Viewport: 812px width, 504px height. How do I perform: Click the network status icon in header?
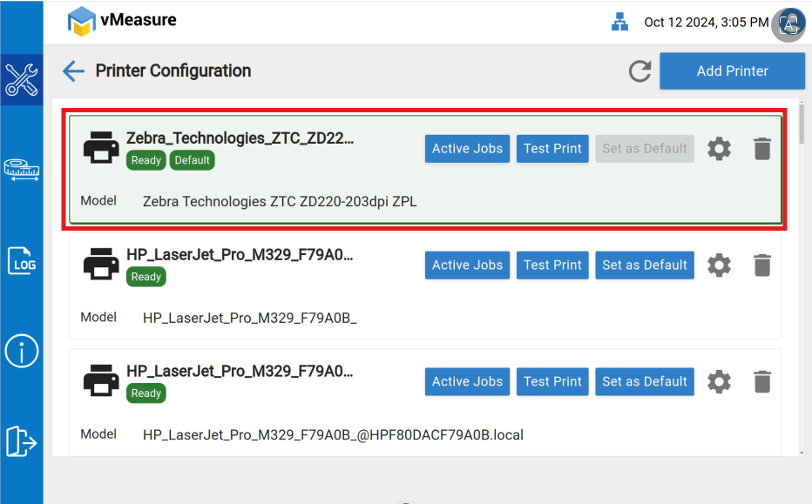[x=619, y=23]
